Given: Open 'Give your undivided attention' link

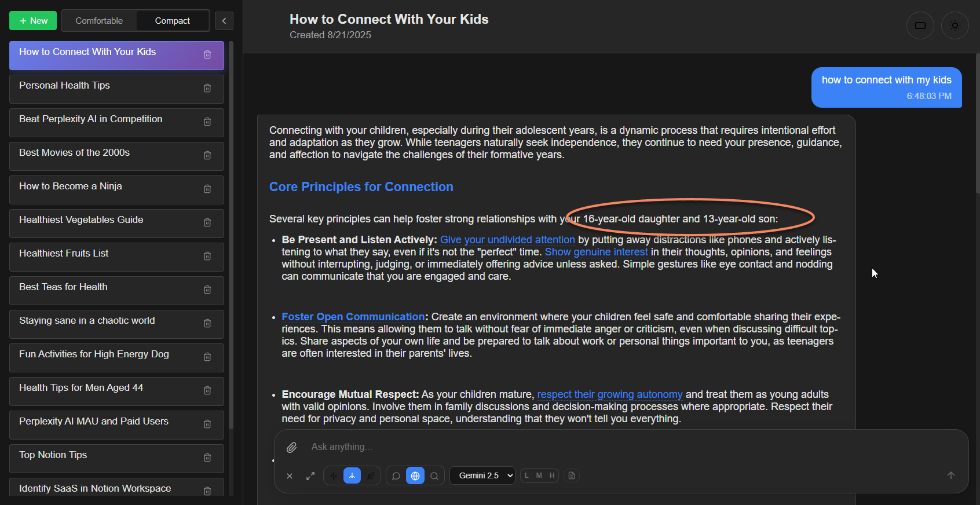Looking at the screenshot, I should (507, 240).
